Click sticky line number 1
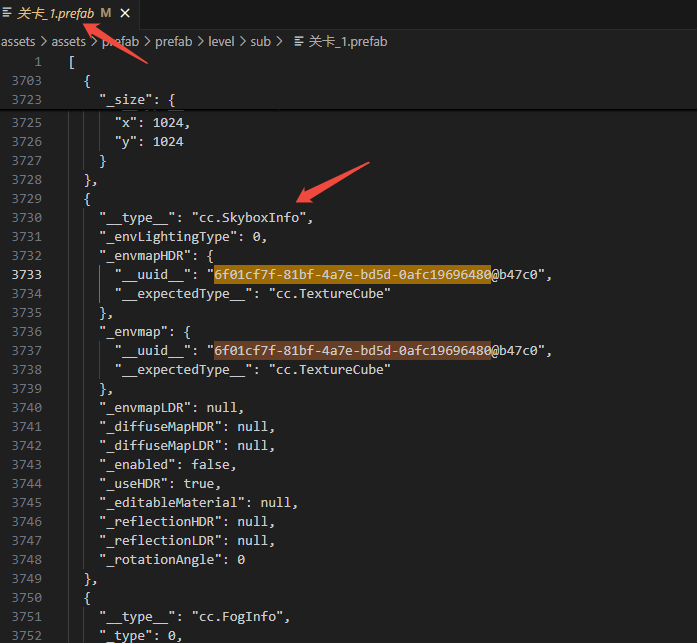The image size is (697, 643). (x=38, y=62)
